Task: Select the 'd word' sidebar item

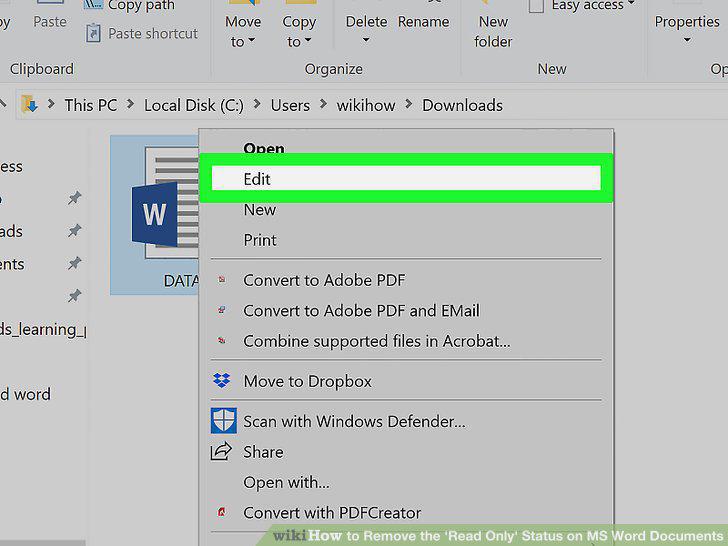Action: pos(25,394)
